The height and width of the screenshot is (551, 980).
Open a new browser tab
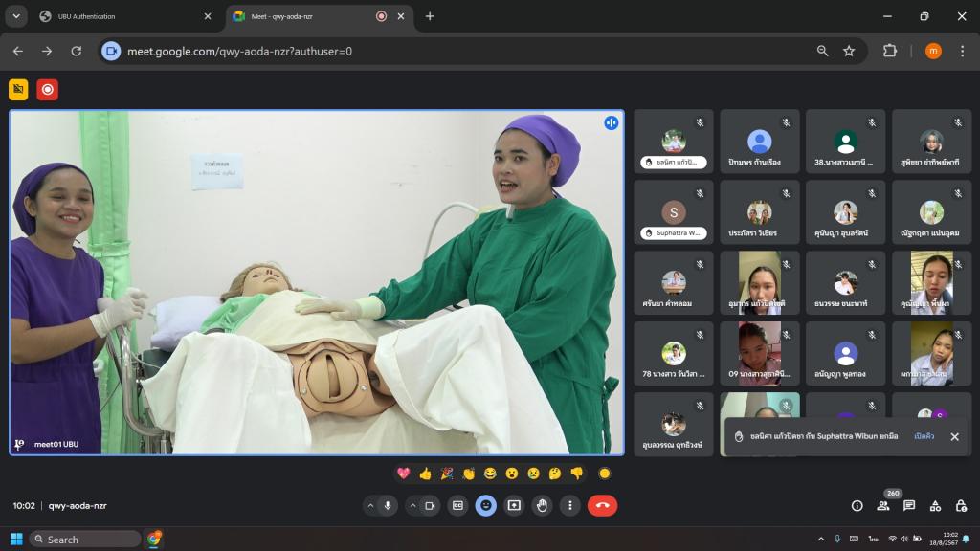coord(430,16)
